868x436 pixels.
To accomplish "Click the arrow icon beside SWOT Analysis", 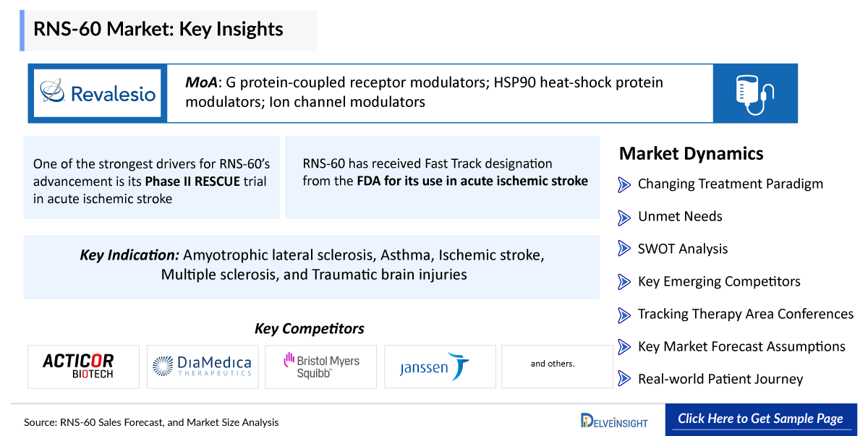I will click(624, 249).
